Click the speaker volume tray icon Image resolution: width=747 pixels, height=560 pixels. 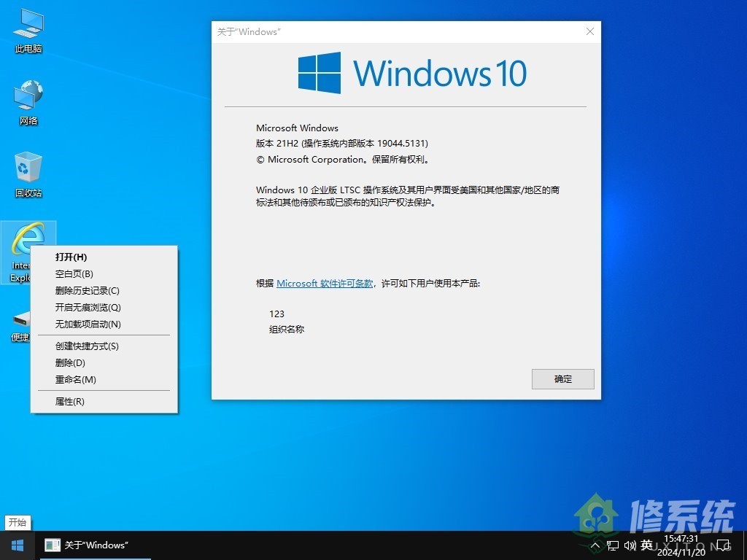tap(630, 545)
